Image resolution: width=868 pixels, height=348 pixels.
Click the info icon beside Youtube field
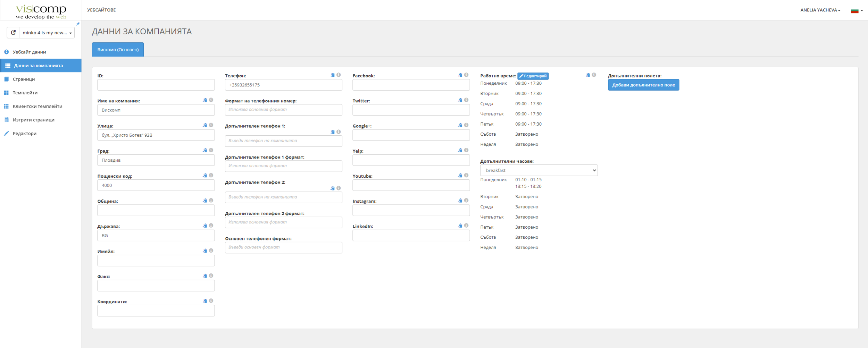(466, 175)
